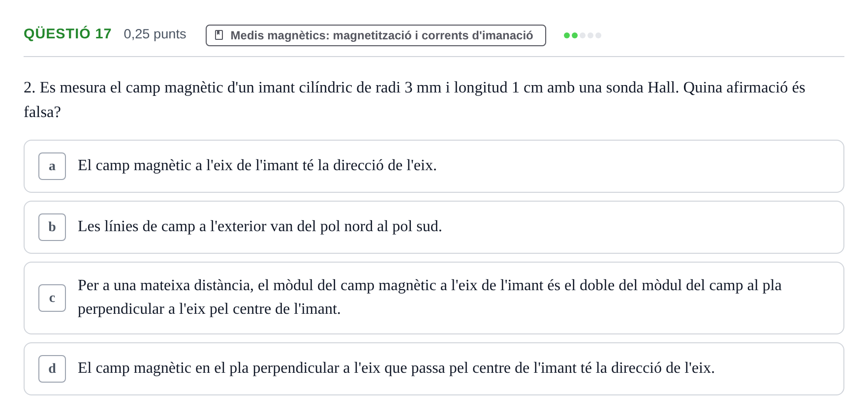
Task: Select answer option letter a box
Action: [52, 166]
